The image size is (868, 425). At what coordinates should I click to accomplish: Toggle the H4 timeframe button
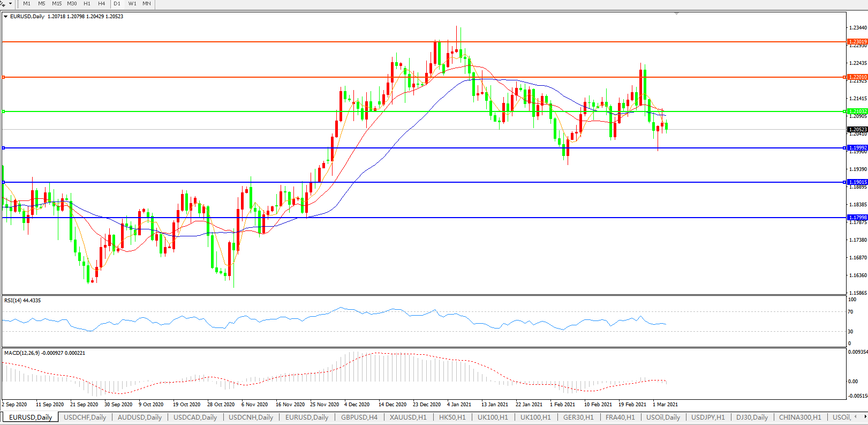(x=101, y=4)
